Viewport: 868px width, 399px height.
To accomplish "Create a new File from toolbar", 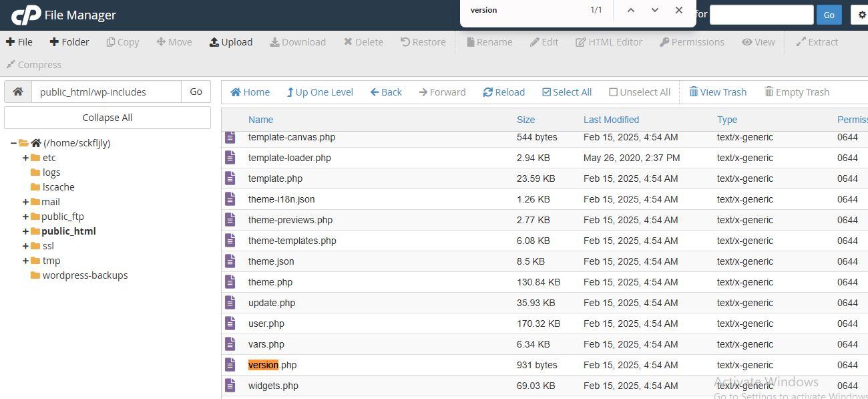I will coord(19,42).
